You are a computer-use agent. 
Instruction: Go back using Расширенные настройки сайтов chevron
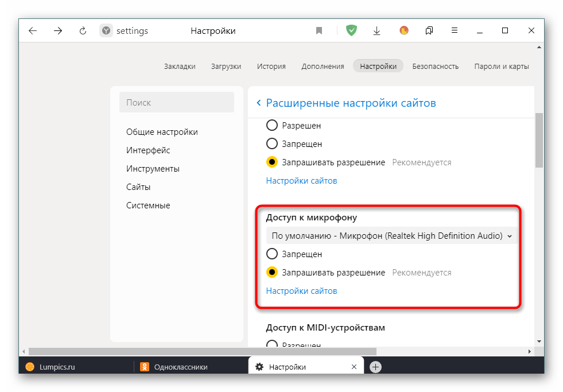click(x=259, y=103)
